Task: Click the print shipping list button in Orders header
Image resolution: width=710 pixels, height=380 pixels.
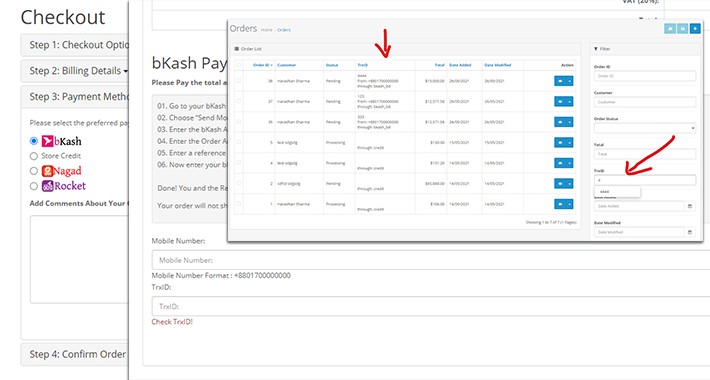Action: click(670, 29)
